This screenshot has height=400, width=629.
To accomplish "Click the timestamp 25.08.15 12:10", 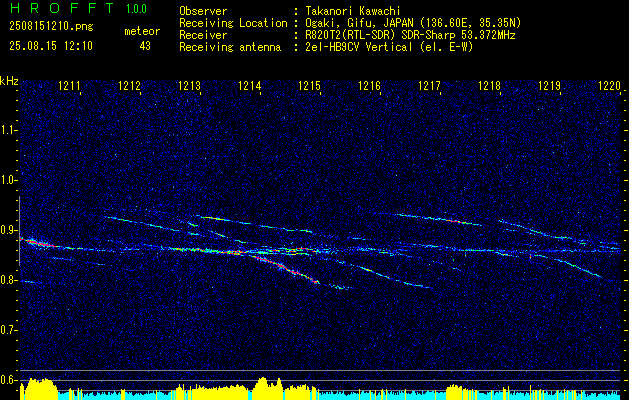I will (51, 46).
